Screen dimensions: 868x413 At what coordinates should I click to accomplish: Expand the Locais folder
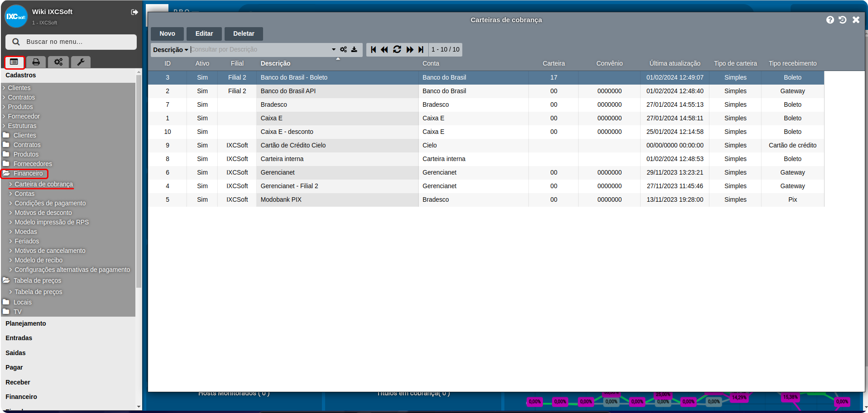17,302
